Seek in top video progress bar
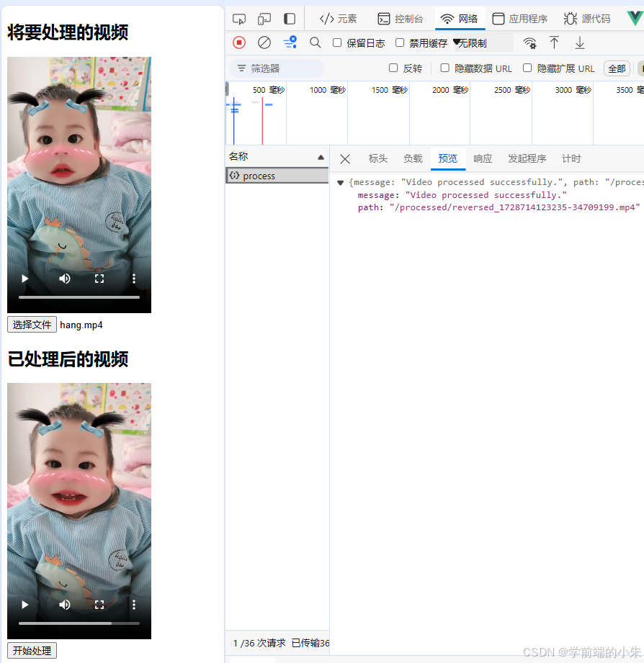Screen dimensions: 644x663 pos(79,297)
